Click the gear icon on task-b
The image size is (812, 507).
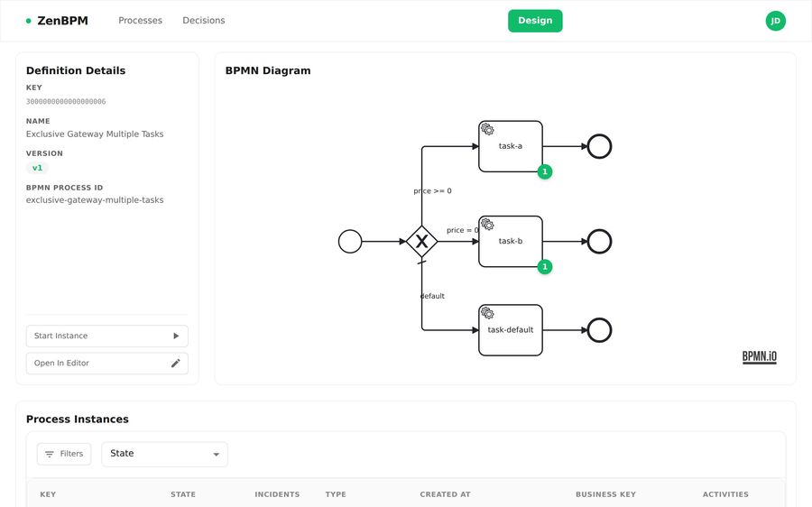click(x=487, y=225)
